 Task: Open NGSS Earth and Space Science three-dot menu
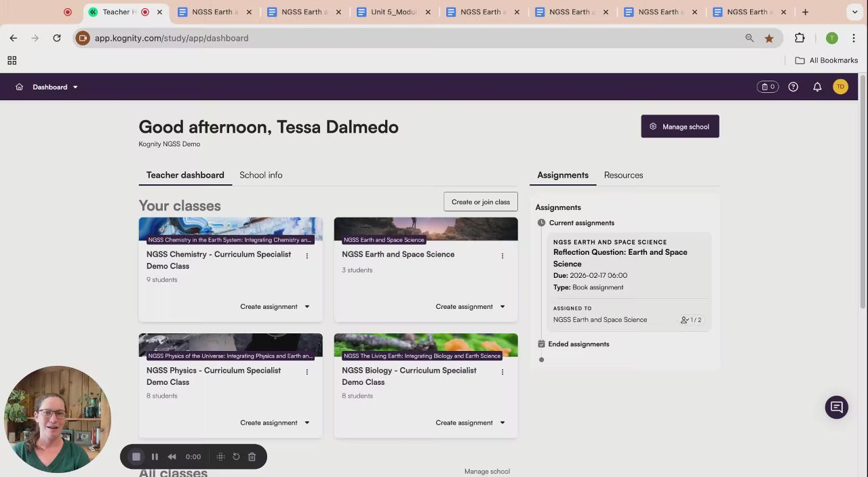[502, 255]
